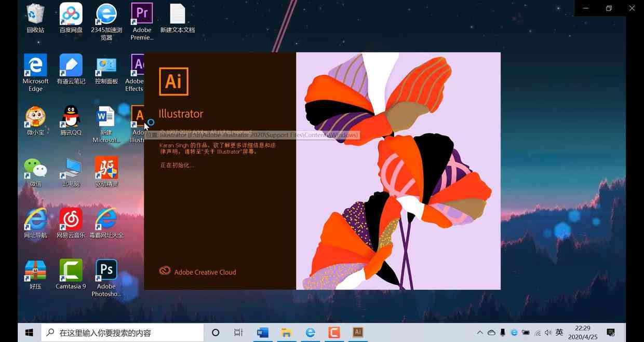Toggle the 英 input method indicator
The image size is (644, 342).
tap(559, 333)
